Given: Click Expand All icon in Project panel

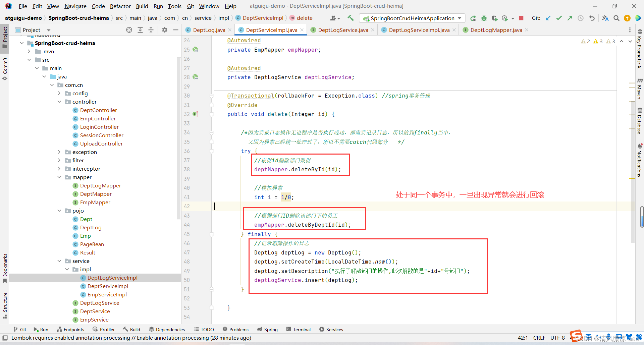Looking at the screenshot, I should (140, 30).
